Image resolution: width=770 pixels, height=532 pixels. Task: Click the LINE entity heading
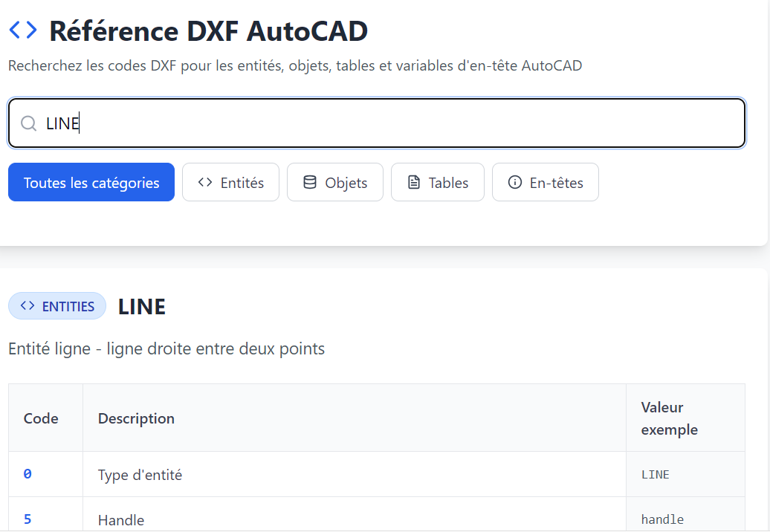click(142, 307)
